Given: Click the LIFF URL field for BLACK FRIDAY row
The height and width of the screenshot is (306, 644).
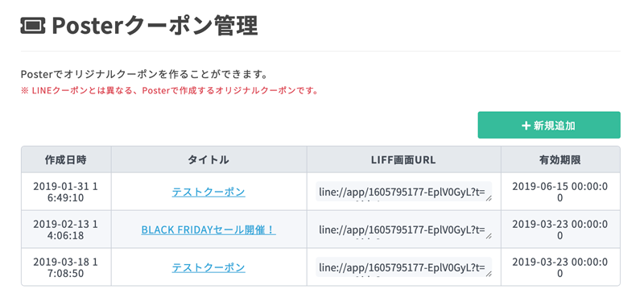Looking at the screenshot, I should (x=404, y=229).
